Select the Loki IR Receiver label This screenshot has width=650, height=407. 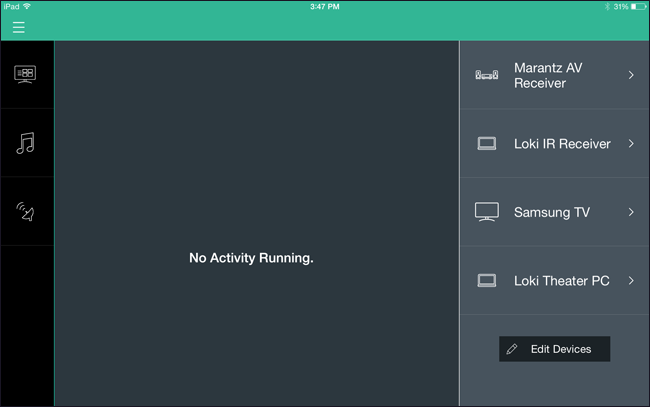[x=562, y=143]
